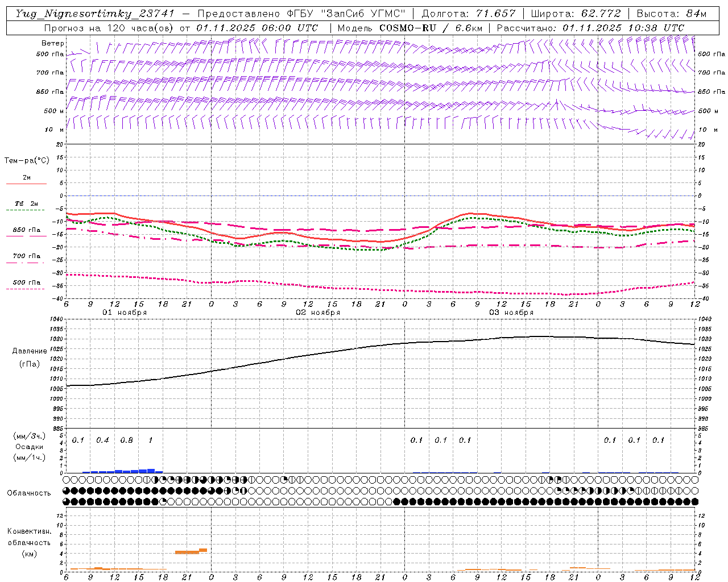Click the '02 ноября' date label
This screenshot has height=582, width=728.
tap(318, 313)
